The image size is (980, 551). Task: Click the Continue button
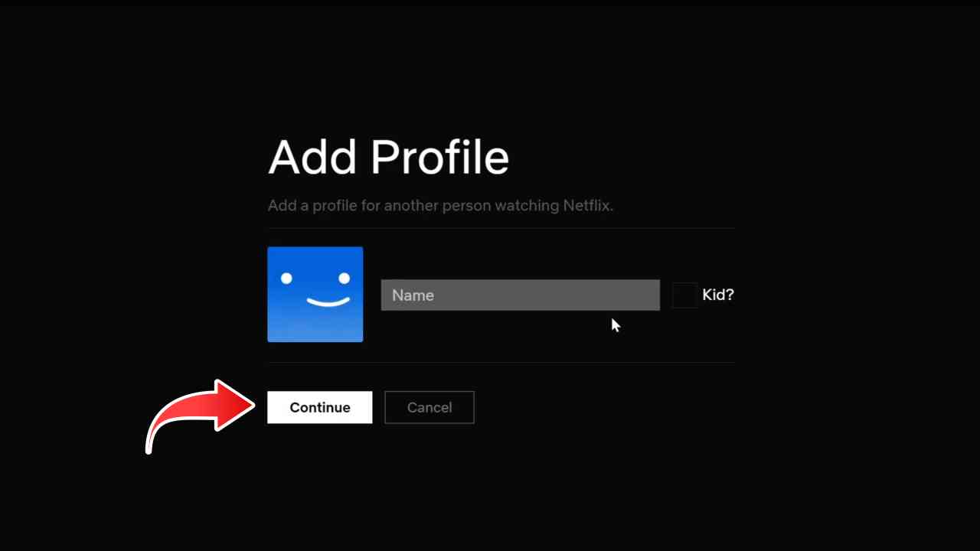pos(319,407)
